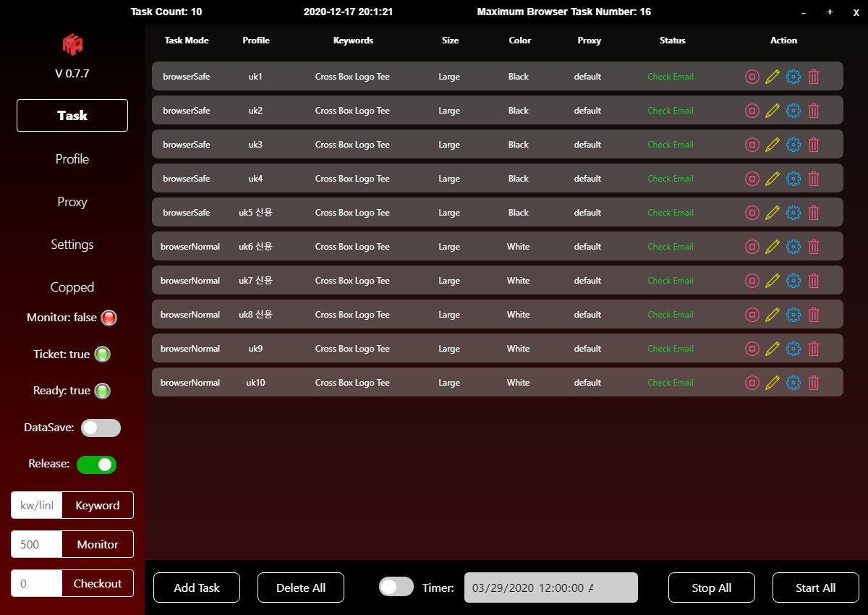Click the Status column header
The height and width of the screenshot is (615, 868).
click(673, 41)
